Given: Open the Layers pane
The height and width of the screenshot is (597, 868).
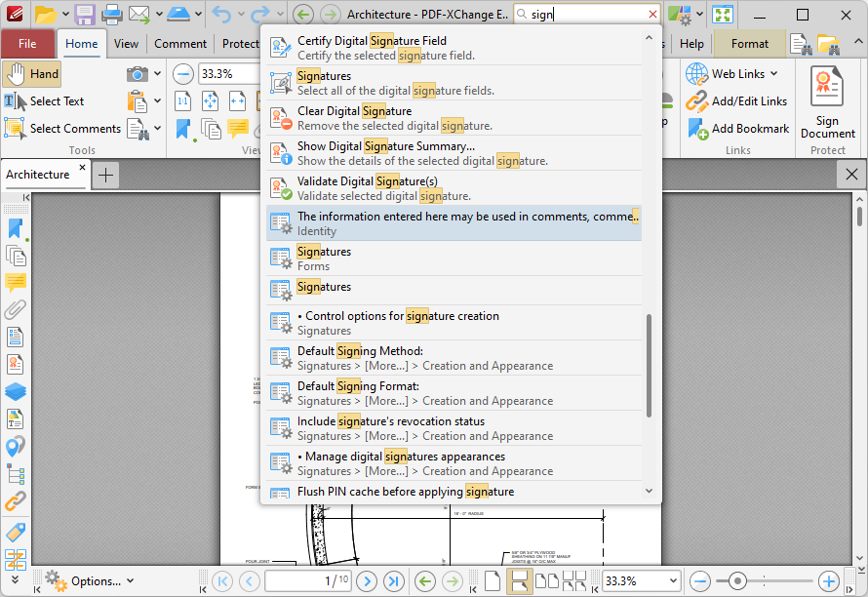Looking at the screenshot, I should click(13, 391).
